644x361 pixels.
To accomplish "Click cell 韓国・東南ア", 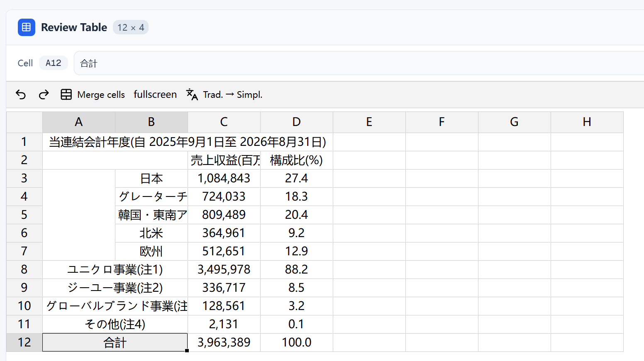I will tap(151, 215).
